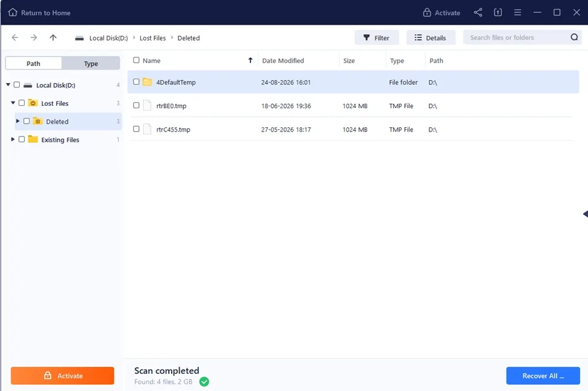
Task: Click Local Disk(D:) in the breadcrumb
Action: 108,38
